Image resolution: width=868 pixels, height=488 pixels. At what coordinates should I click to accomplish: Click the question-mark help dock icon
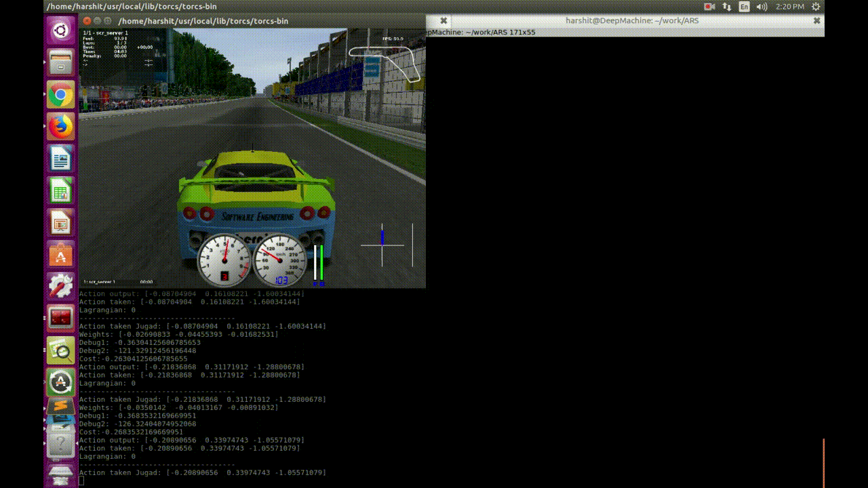pos(60,445)
